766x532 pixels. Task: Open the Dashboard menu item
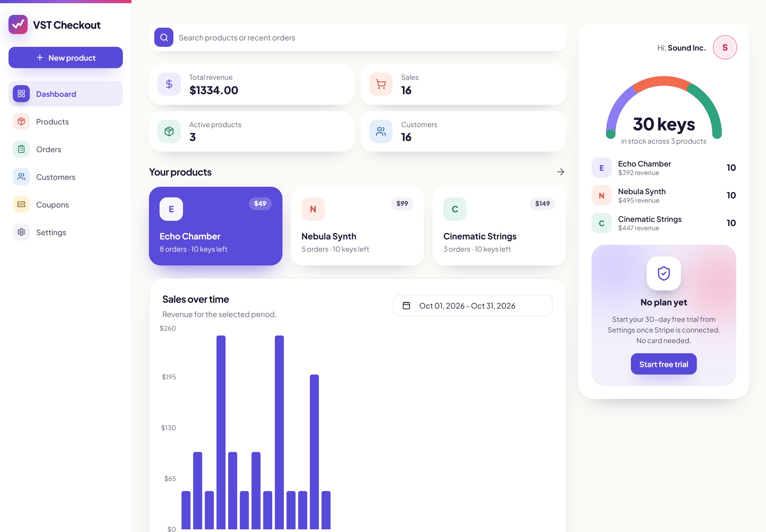pos(66,94)
